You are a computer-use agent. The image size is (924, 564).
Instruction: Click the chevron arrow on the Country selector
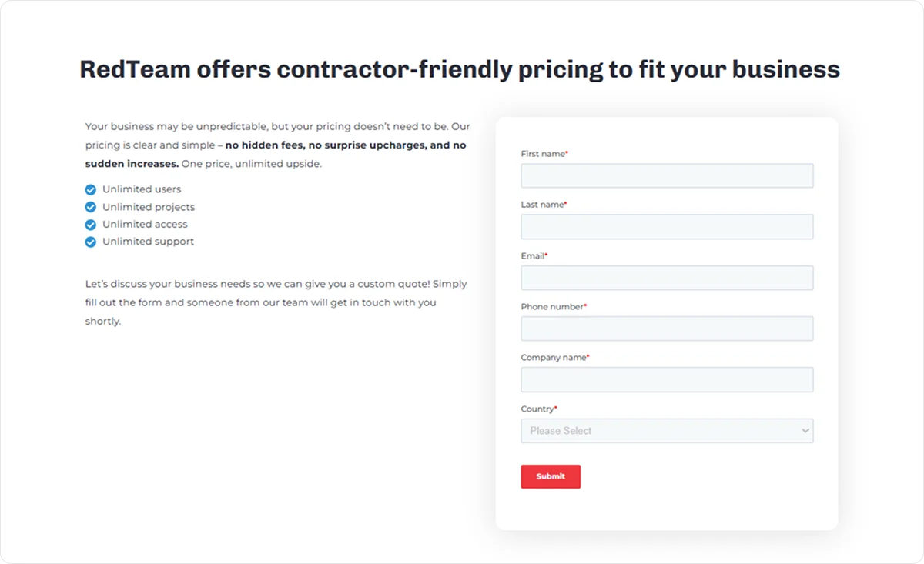805,430
